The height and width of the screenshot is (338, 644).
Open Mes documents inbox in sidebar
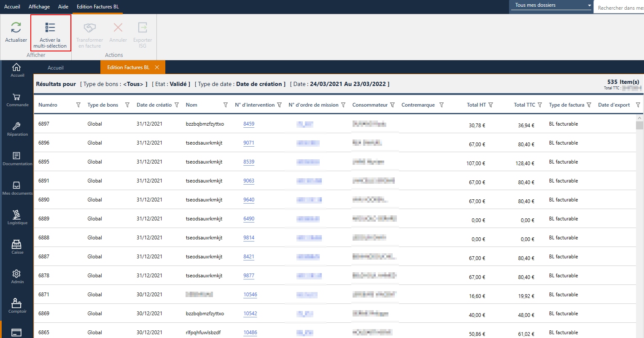[x=17, y=188]
